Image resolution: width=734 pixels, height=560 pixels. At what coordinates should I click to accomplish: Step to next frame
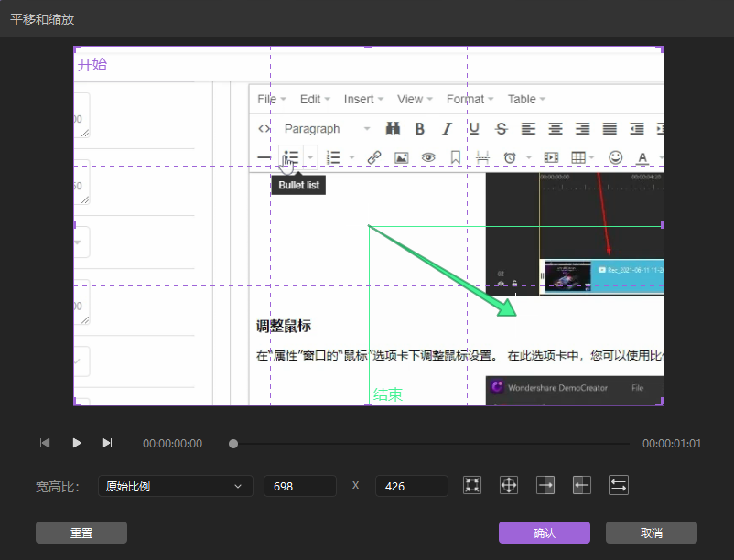point(107,443)
